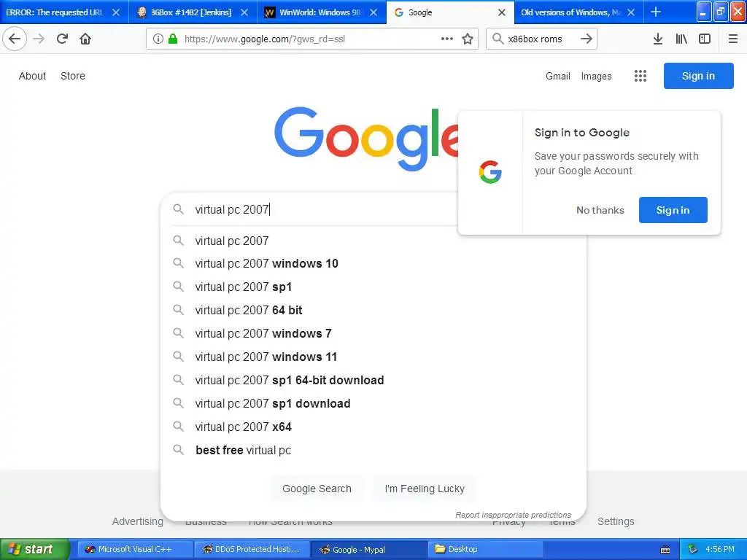The width and height of the screenshot is (747, 560).
Task: Open the hamburger application menu
Action: tap(733, 39)
